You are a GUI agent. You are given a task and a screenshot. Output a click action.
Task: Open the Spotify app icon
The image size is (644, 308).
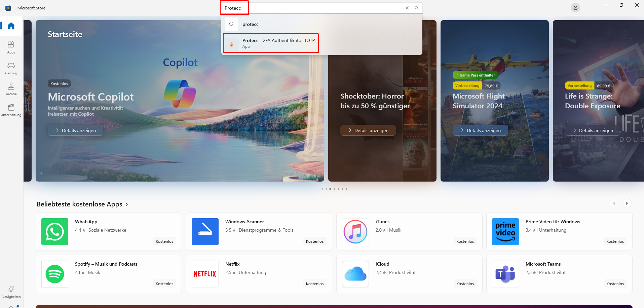point(55,274)
